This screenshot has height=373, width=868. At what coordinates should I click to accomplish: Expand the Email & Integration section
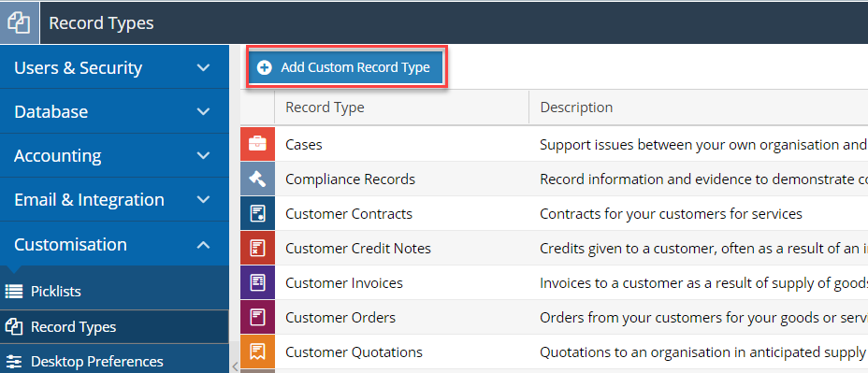click(114, 199)
